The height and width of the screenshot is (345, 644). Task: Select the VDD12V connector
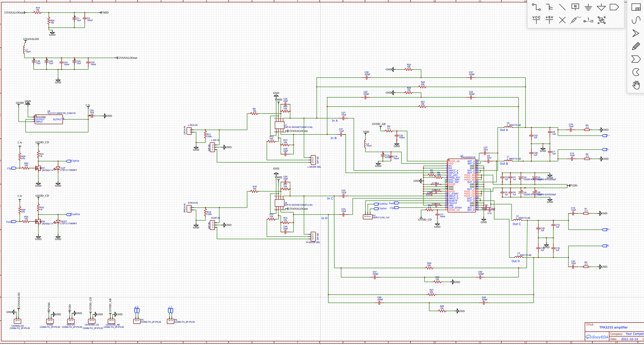point(71,321)
